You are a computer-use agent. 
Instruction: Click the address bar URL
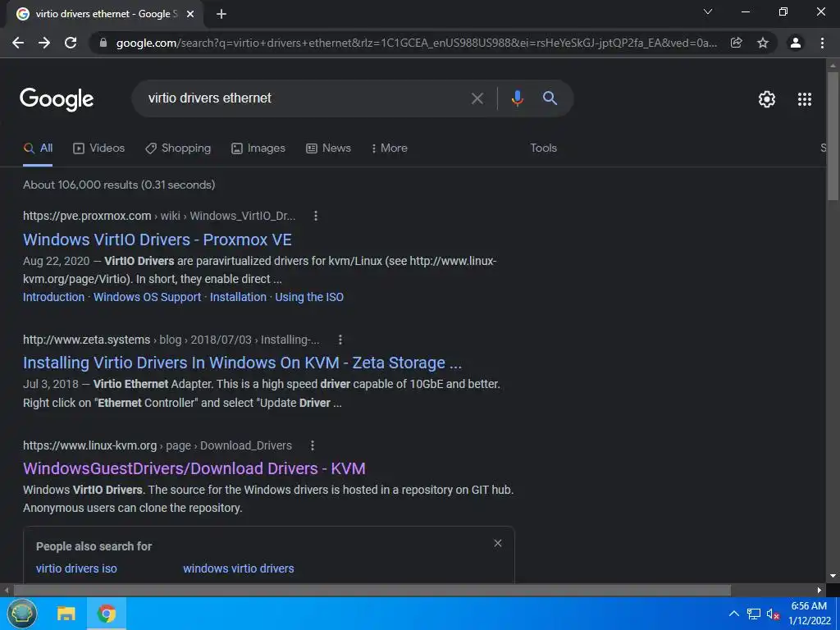coord(416,43)
